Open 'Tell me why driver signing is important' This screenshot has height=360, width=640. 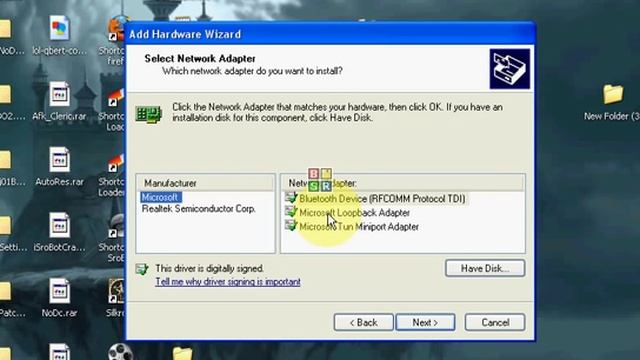click(228, 282)
